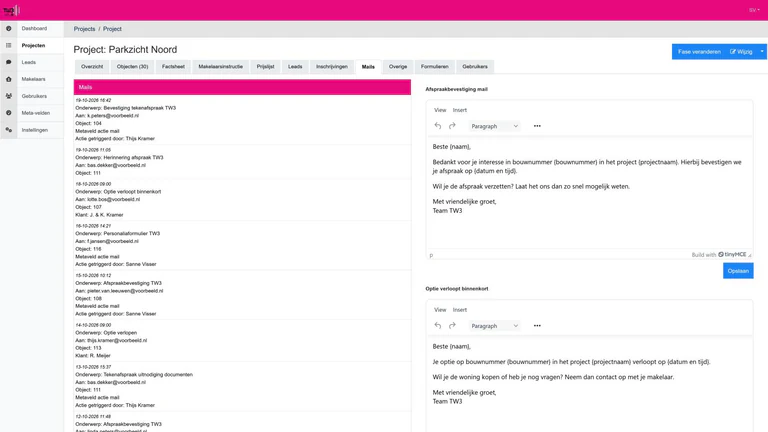Click the Leads speech bubble icon
The image size is (768, 432).
tap(8, 62)
